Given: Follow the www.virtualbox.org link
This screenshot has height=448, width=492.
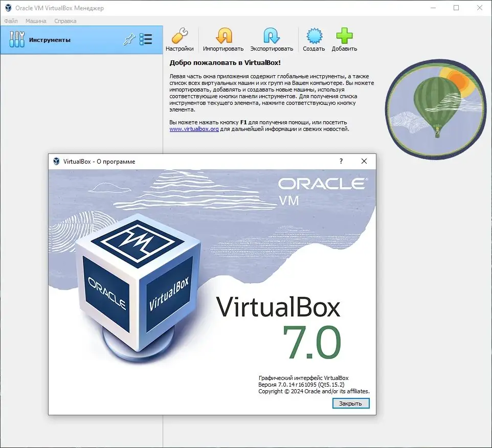Looking at the screenshot, I should pyautogui.click(x=194, y=129).
